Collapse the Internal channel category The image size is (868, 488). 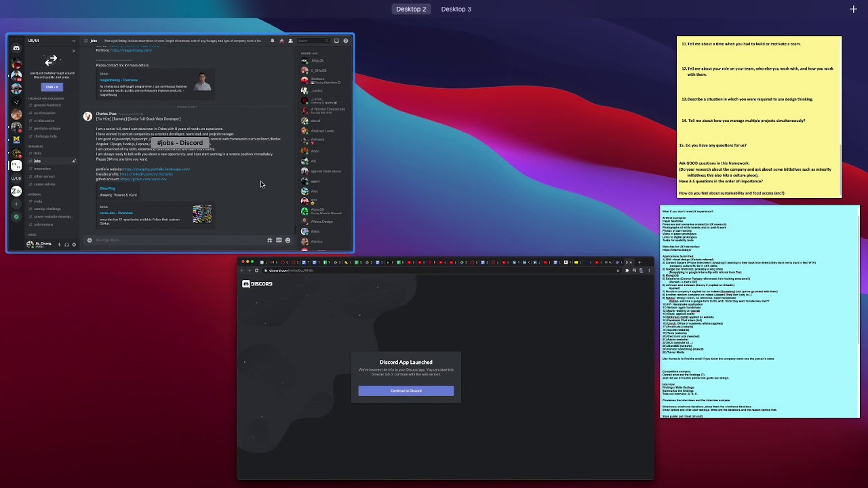[x=34, y=195]
